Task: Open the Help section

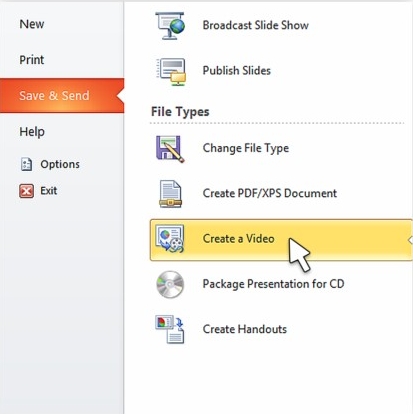Action: pyautogui.click(x=32, y=132)
